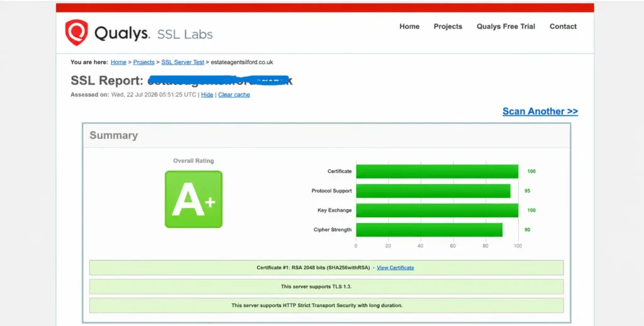The image size is (644, 326).
Task: Follow the Projects breadcrumb link
Action: [144, 62]
